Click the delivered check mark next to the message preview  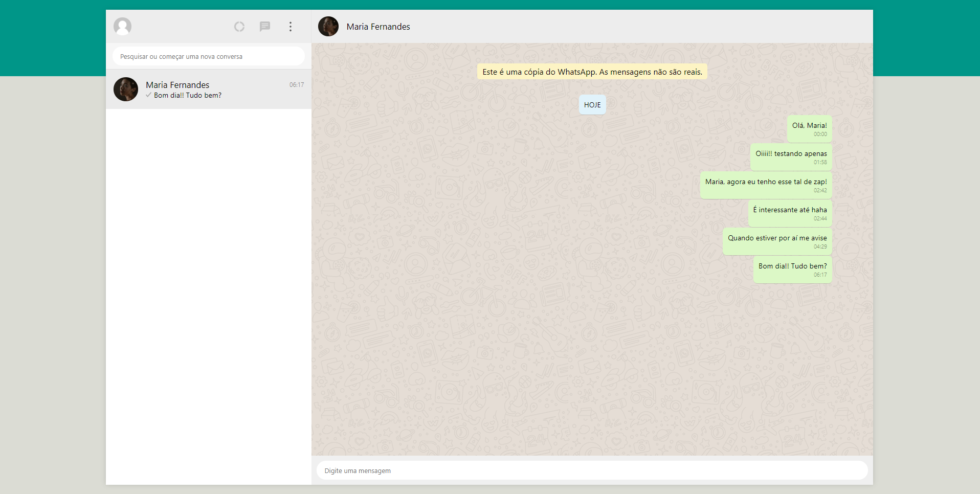pos(148,95)
